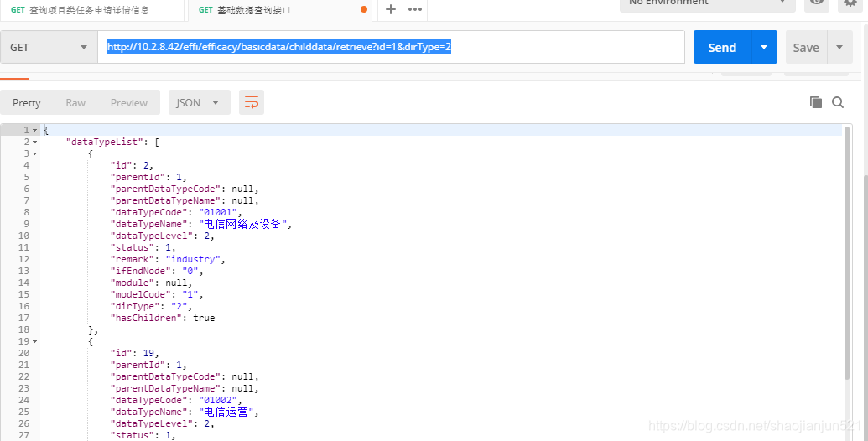Open tab options three-dots menu
868x441 pixels.
point(415,9)
